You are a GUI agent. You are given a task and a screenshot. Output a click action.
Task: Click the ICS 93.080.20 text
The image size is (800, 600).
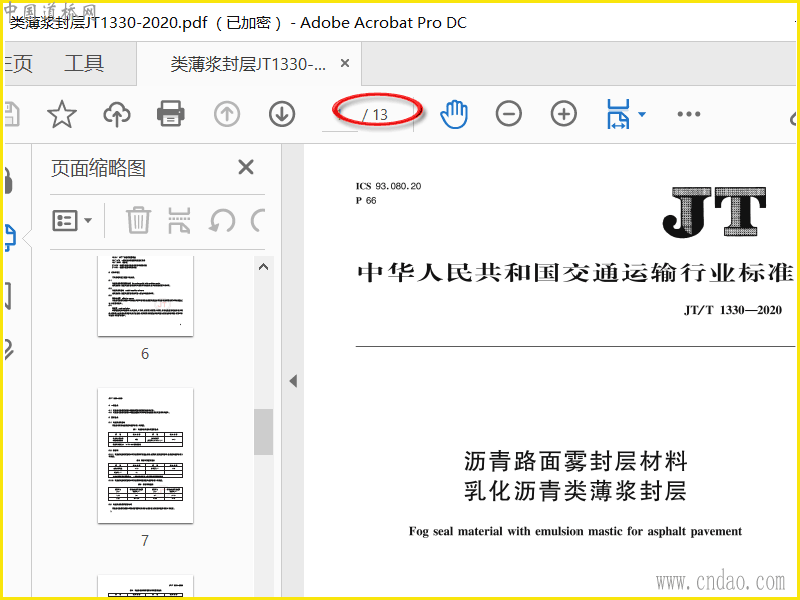click(x=388, y=186)
